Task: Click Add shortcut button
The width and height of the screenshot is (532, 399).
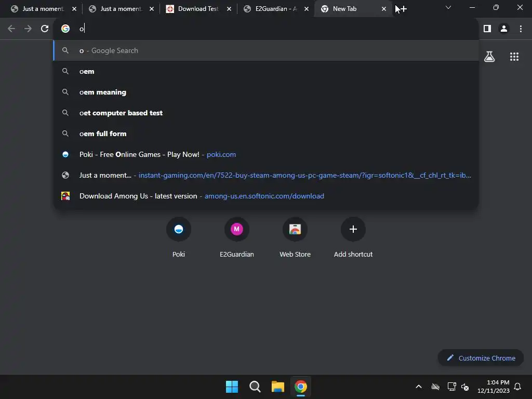Action: click(353, 237)
